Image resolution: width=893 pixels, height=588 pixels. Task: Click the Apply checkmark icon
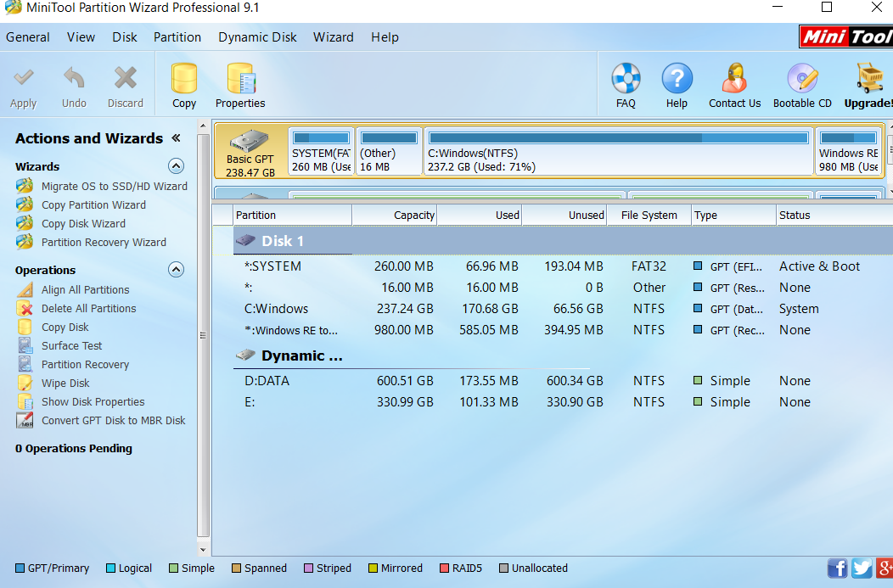coord(24,77)
